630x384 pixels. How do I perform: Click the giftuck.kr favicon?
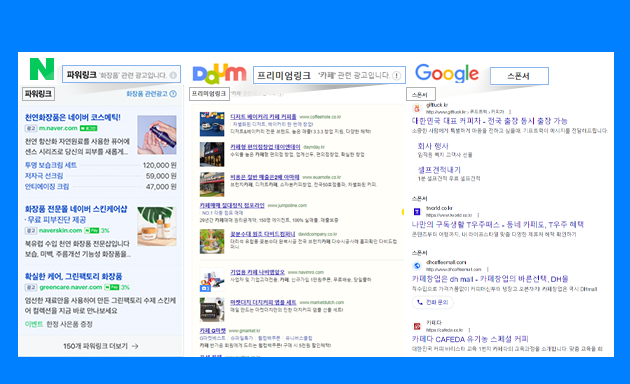[417, 108]
